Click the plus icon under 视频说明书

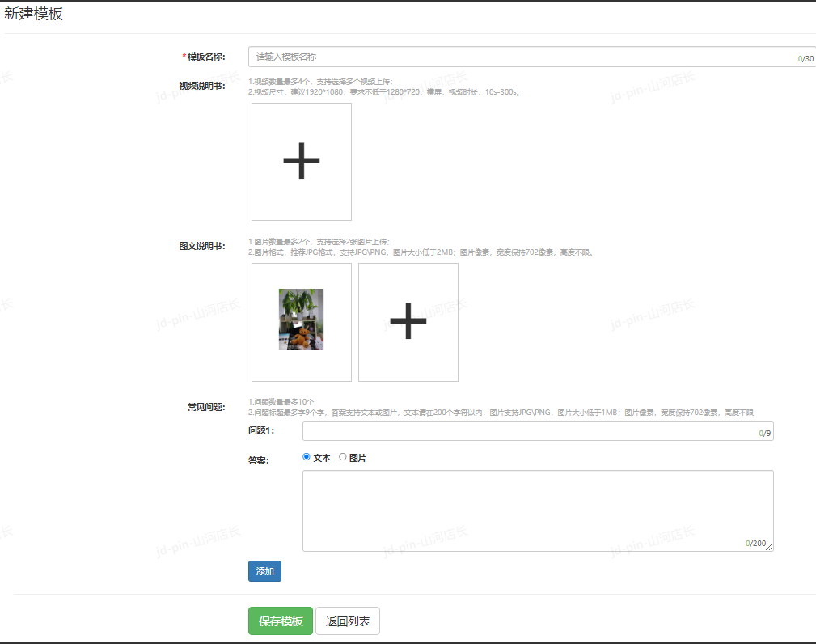[x=302, y=162]
